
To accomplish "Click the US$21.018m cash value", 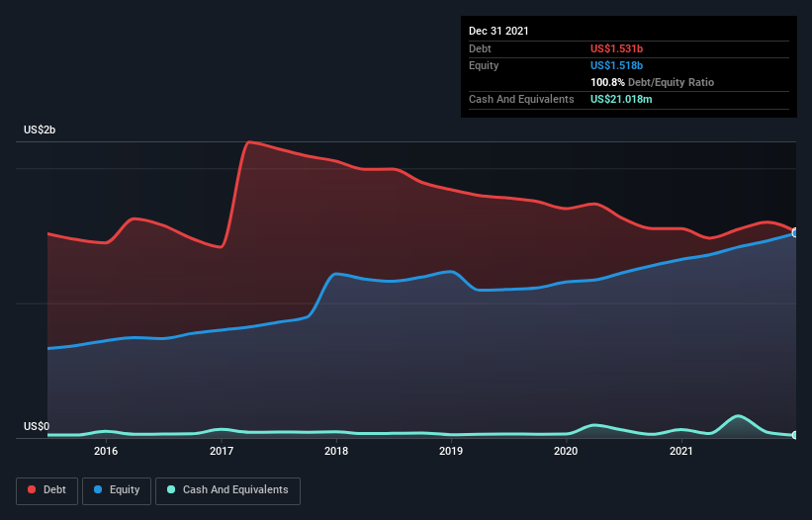I will click(621, 99).
